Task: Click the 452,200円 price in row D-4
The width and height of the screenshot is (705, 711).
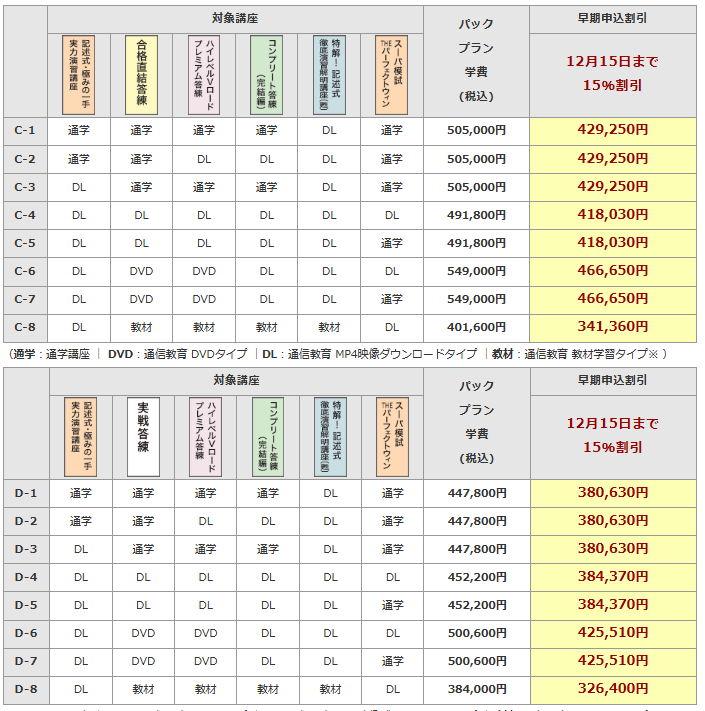Action: 477,577
